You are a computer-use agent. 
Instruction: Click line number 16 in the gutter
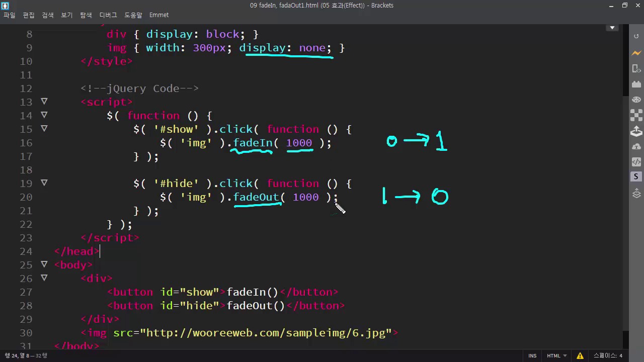(x=26, y=143)
